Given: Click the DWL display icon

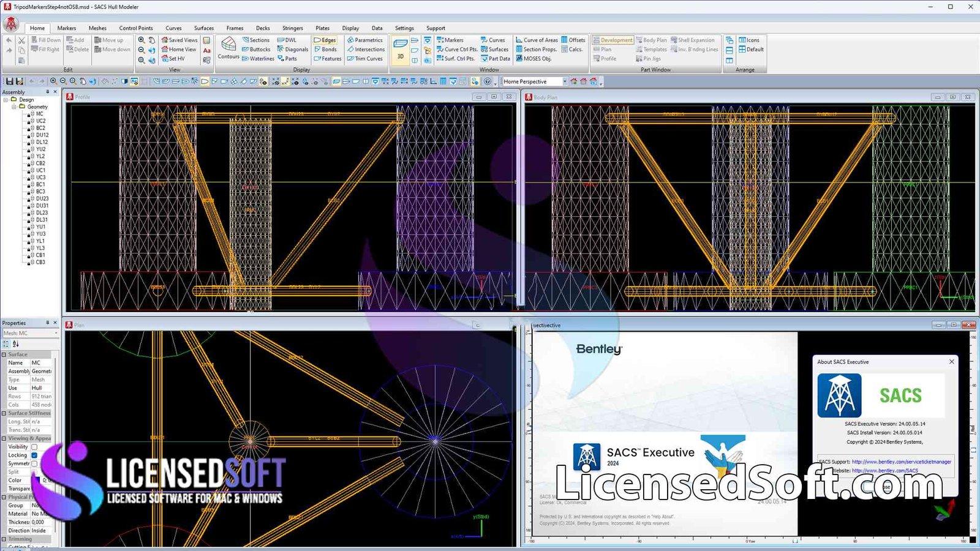Looking at the screenshot, I should pos(287,40).
